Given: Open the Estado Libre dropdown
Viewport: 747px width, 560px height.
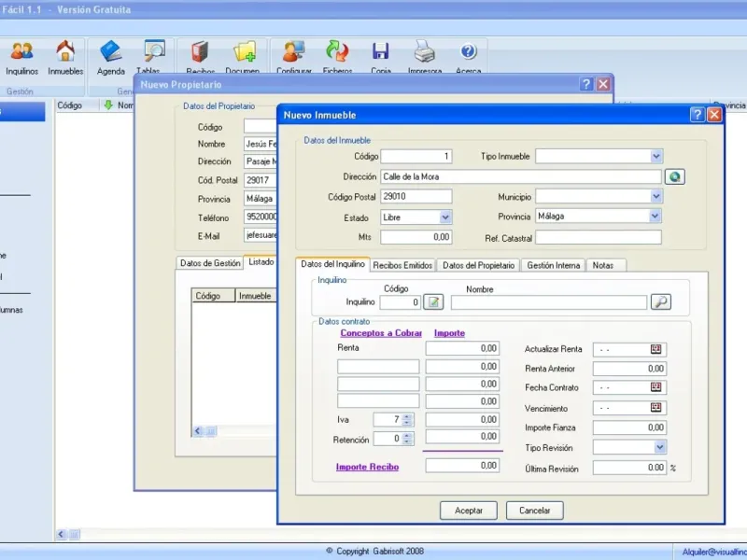Looking at the screenshot, I should pos(445,217).
